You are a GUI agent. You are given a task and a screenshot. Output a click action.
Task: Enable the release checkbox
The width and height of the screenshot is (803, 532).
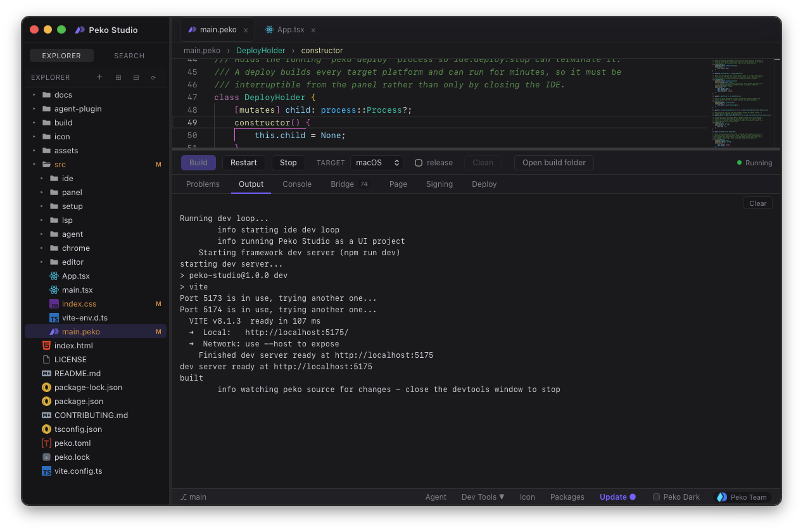click(x=419, y=163)
